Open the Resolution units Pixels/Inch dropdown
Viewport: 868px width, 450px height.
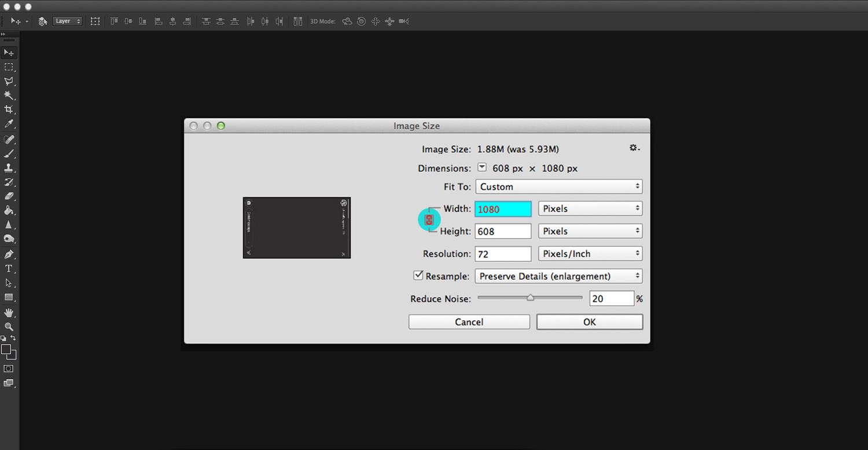point(590,254)
